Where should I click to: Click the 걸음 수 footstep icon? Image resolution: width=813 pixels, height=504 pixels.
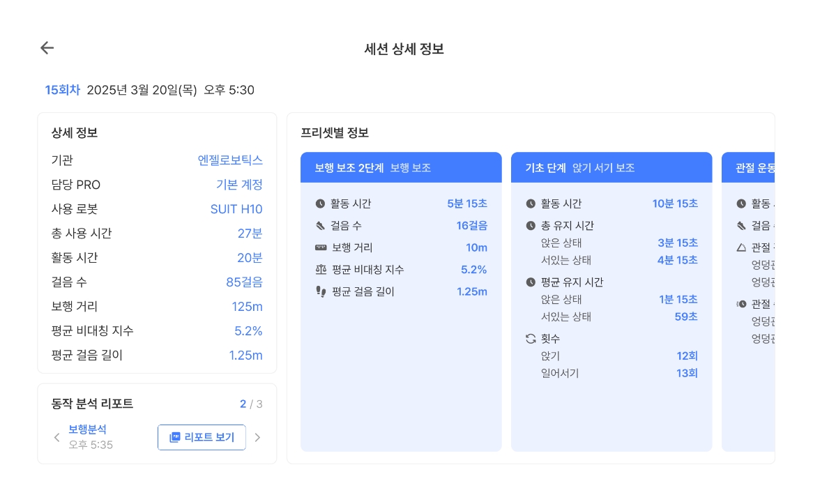pos(320,226)
